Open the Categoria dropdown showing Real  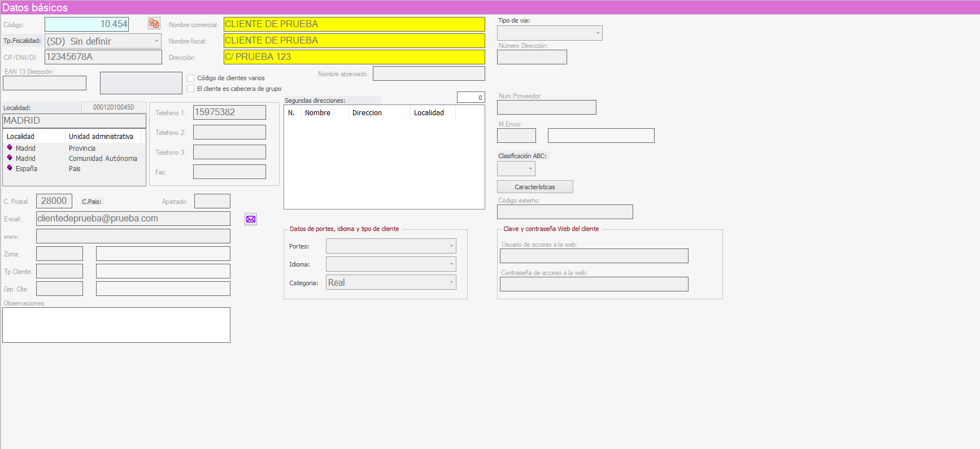click(x=451, y=282)
